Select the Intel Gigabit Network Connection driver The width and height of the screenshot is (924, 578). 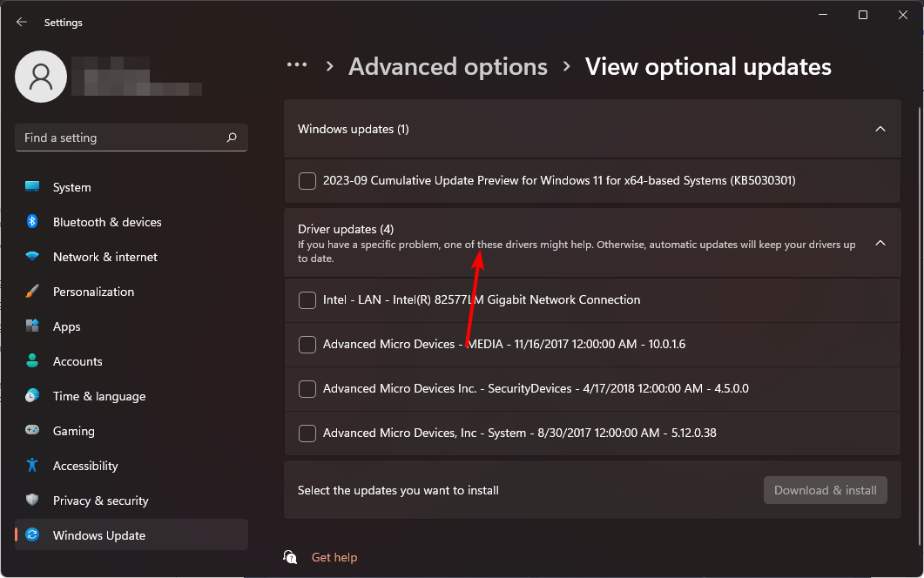[x=307, y=299]
